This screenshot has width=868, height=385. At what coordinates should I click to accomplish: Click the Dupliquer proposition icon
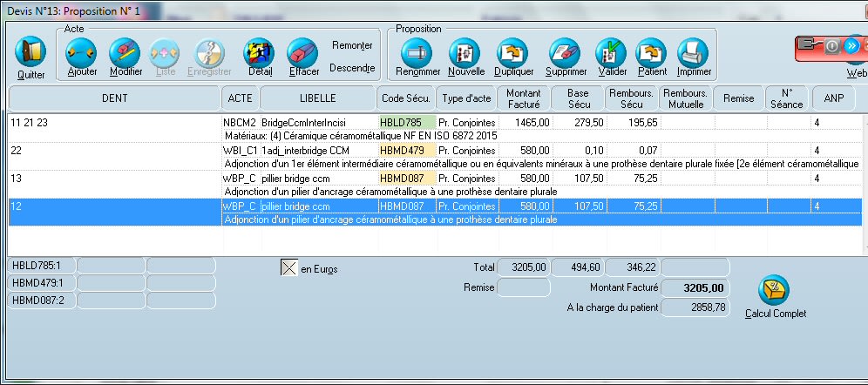click(513, 53)
